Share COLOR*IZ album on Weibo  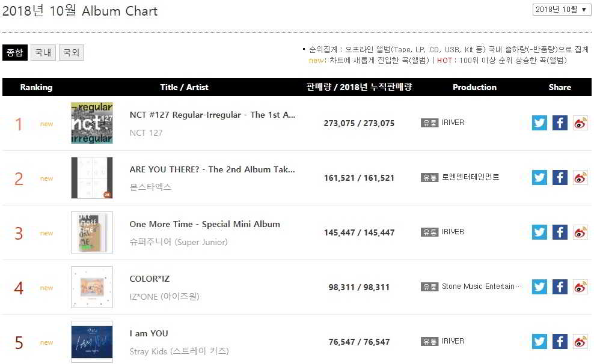click(x=580, y=287)
